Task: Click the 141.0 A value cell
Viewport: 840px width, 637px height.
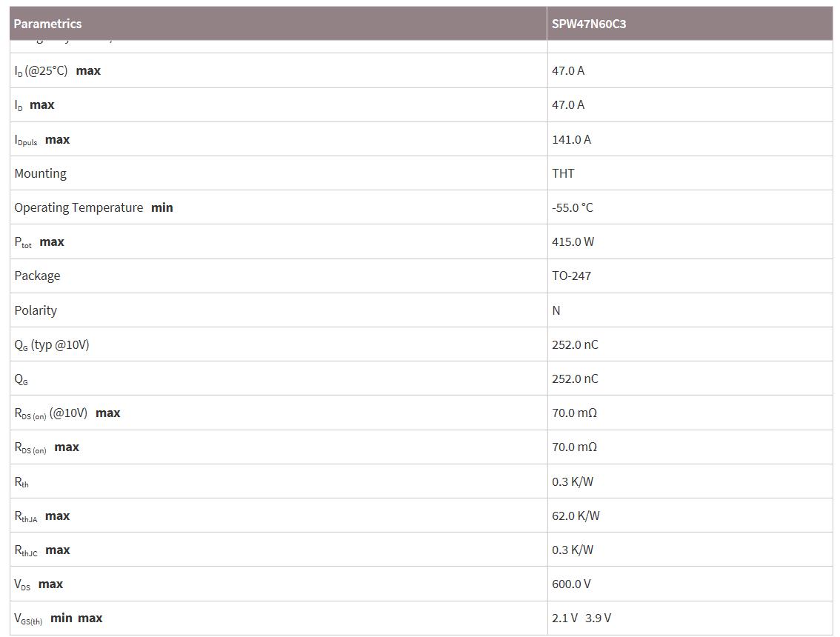Action: (571, 139)
